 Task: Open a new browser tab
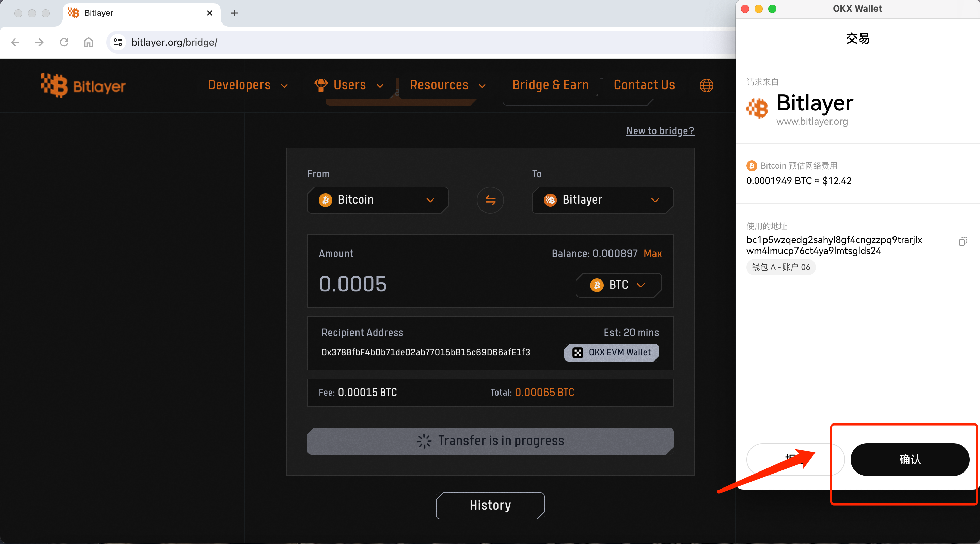coord(234,13)
